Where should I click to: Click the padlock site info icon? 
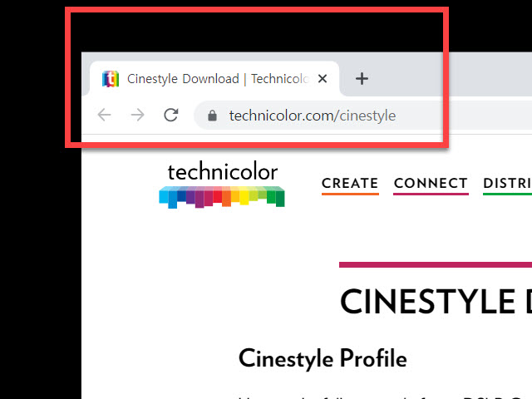tap(213, 116)
